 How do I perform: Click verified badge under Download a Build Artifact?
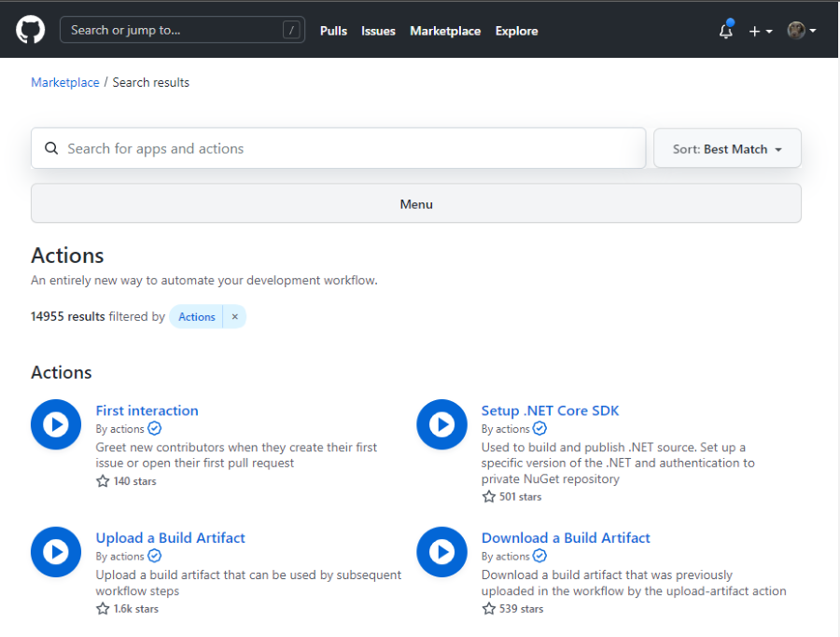click(539, 556)
